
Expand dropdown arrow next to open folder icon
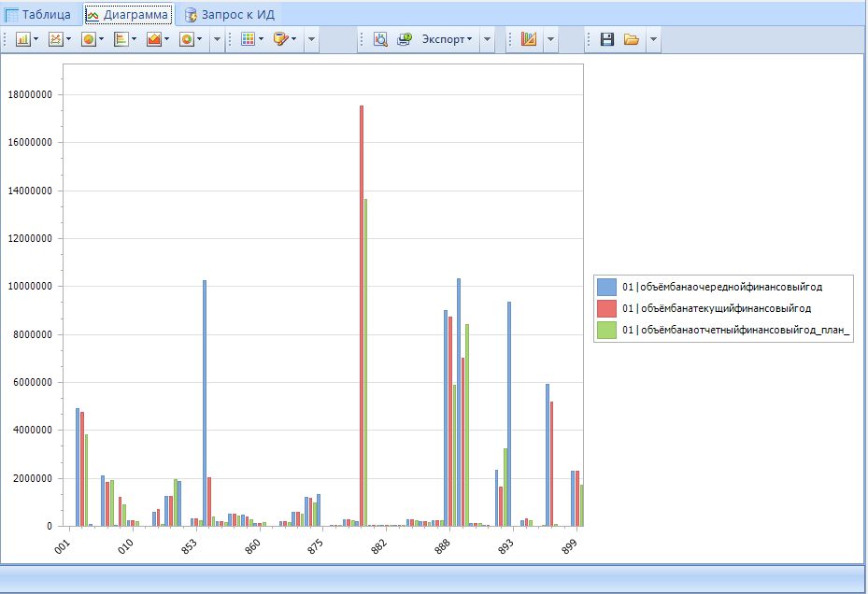653,39
